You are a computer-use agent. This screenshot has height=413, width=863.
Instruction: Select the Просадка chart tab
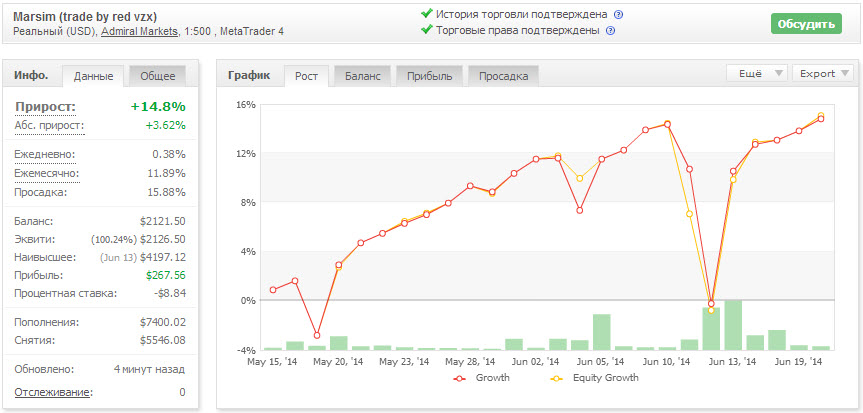coord(504,76)
